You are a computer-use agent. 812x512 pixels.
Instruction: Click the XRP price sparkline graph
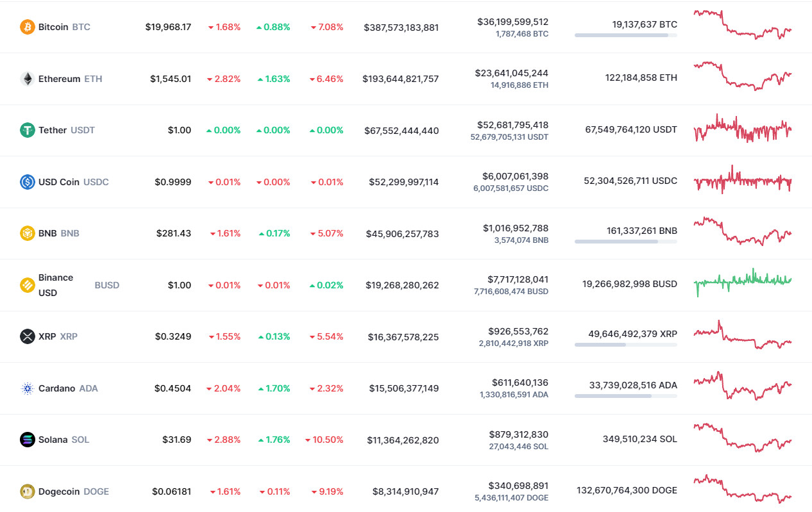click(743, 336)
